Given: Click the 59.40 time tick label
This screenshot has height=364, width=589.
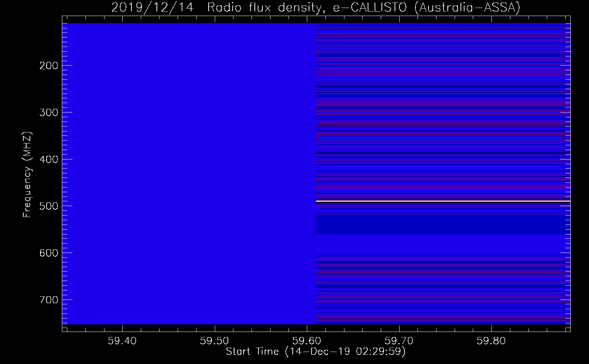Looking at the screenshot, I should pos(122,341).
